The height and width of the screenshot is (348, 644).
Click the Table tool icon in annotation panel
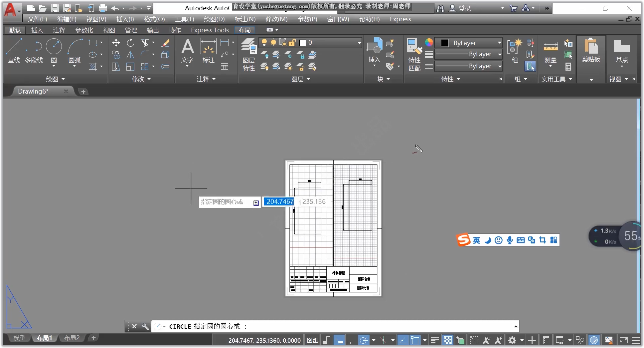pos(225,67)
